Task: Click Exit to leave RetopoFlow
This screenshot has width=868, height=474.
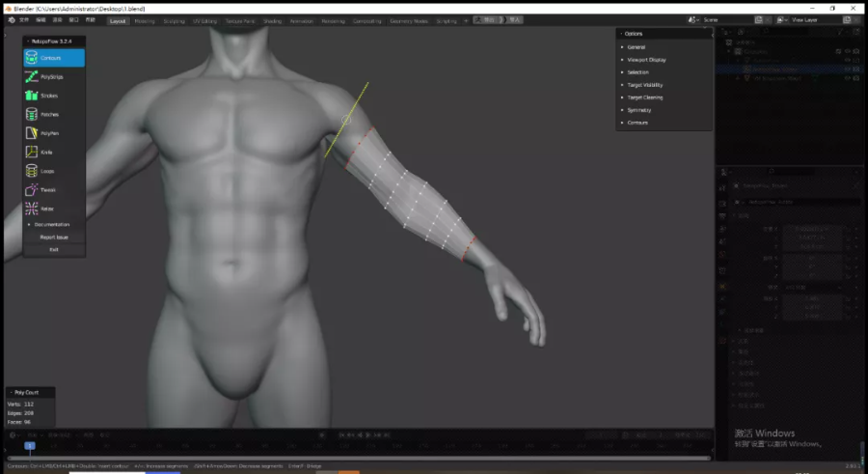Action: (x=54, y=249)
